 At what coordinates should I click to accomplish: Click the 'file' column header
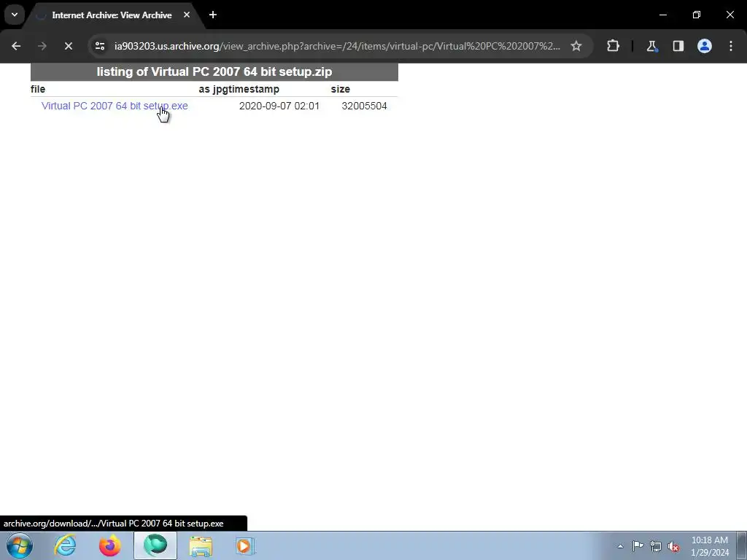click(x=38, y=89)
